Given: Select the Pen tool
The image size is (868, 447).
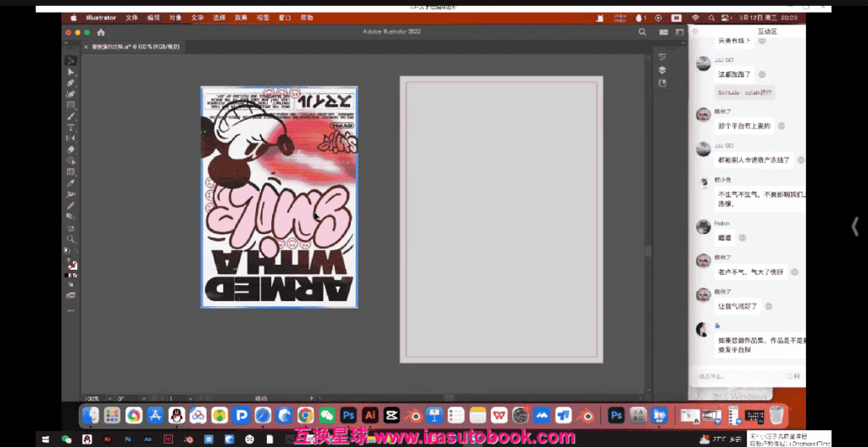Looking at the screenshot, I should (x=71, y=83).
